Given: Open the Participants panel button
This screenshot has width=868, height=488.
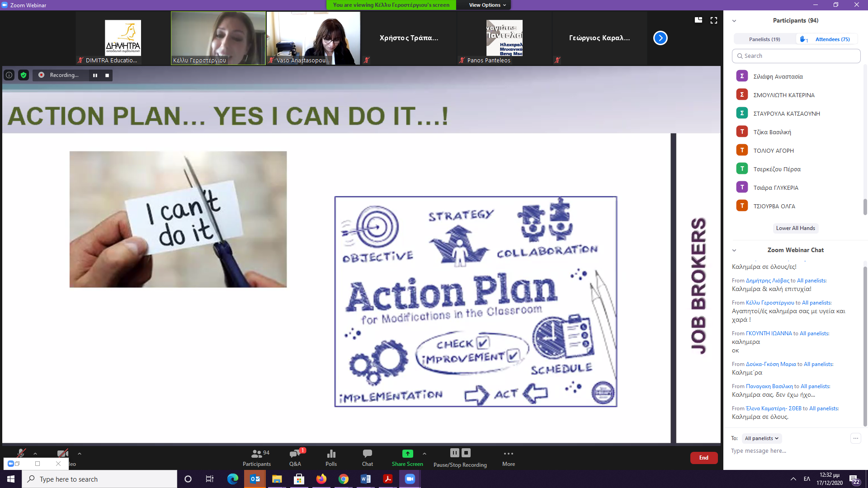Looking at the screenshot, I should coord(257,457).
